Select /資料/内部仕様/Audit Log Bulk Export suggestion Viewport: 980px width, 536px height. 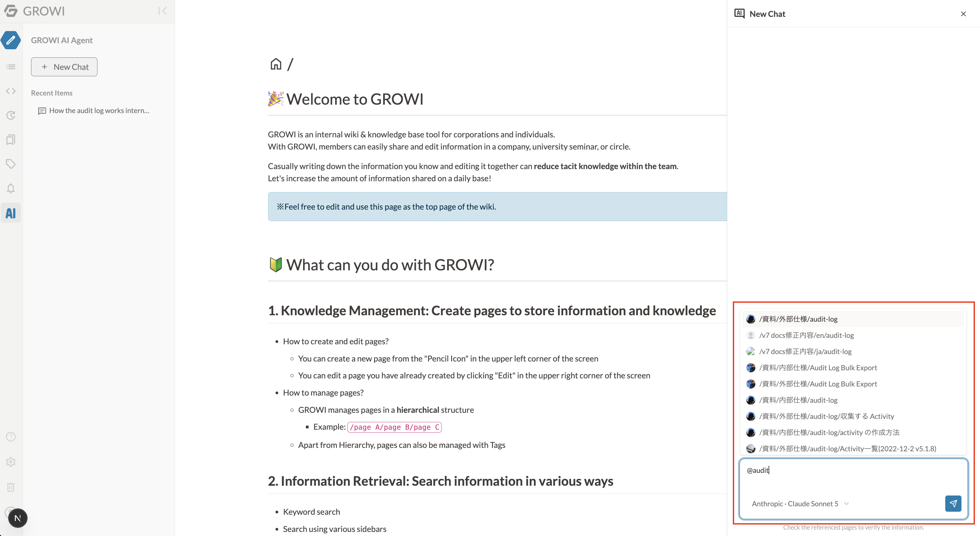tap(853, 367)
